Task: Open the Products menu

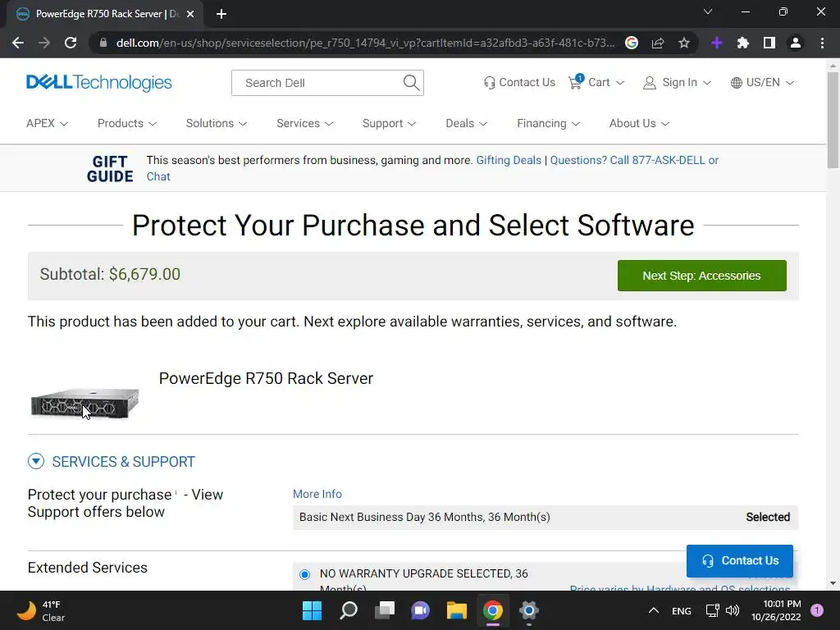Action: [x=127, y=123]
